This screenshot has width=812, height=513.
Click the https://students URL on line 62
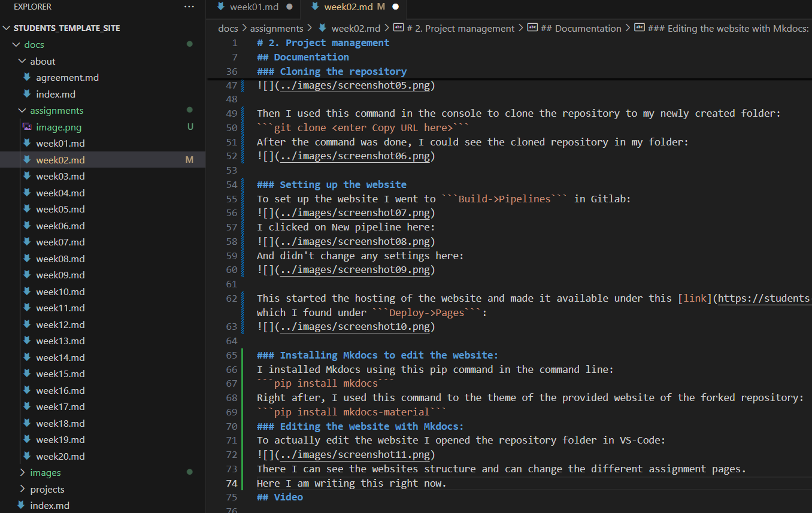point(765,298)
